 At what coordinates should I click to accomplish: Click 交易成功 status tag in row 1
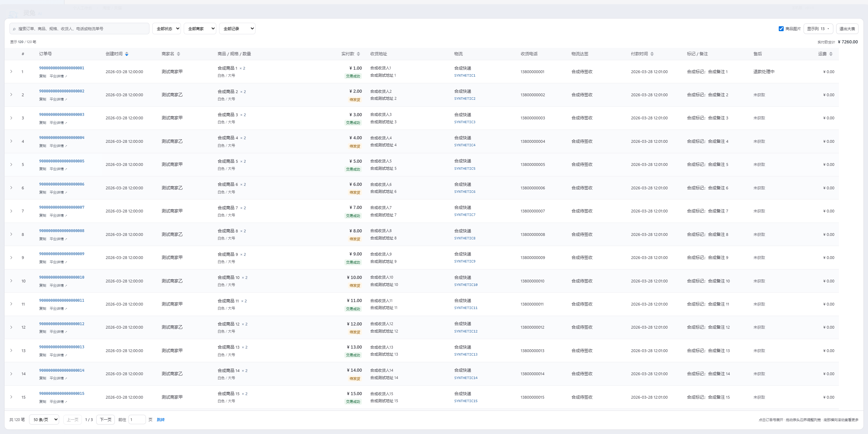pyautogui.click(x=353, y=76)
